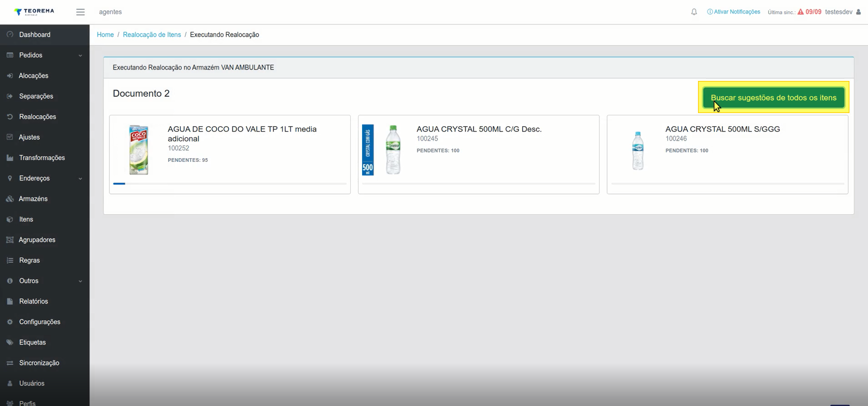
Task: Click Ativar Notificações link
Action: pyautogui.click(x=737, y=12)
